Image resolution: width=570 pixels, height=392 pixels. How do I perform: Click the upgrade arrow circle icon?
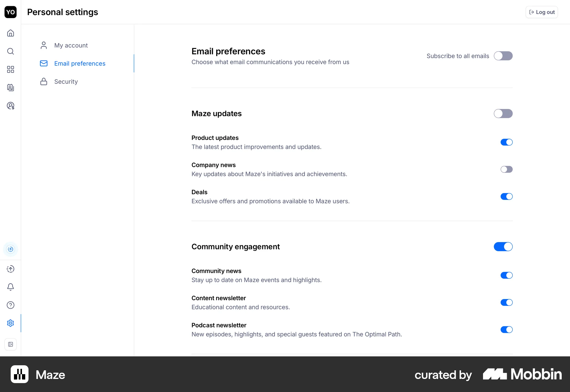[x=10, y=269]
